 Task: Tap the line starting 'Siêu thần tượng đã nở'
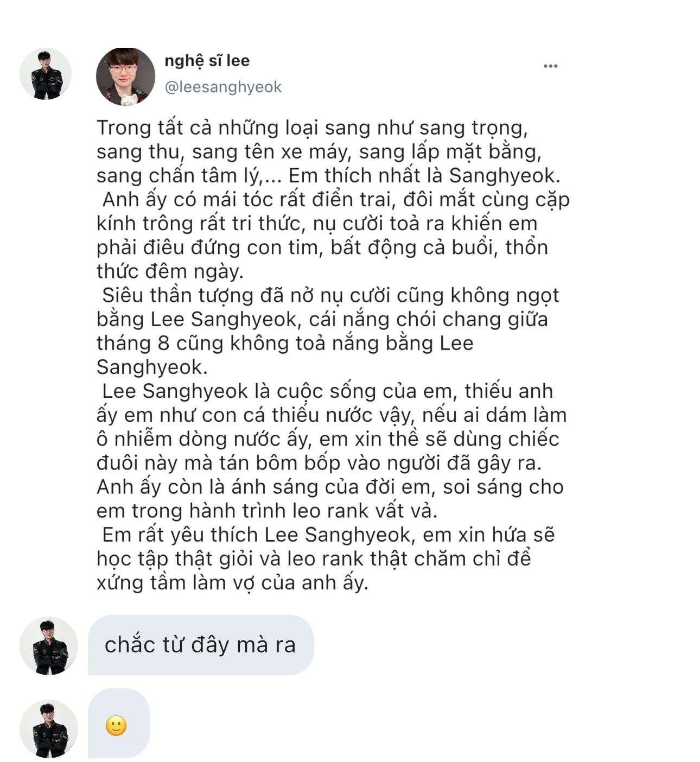(330, 295)
